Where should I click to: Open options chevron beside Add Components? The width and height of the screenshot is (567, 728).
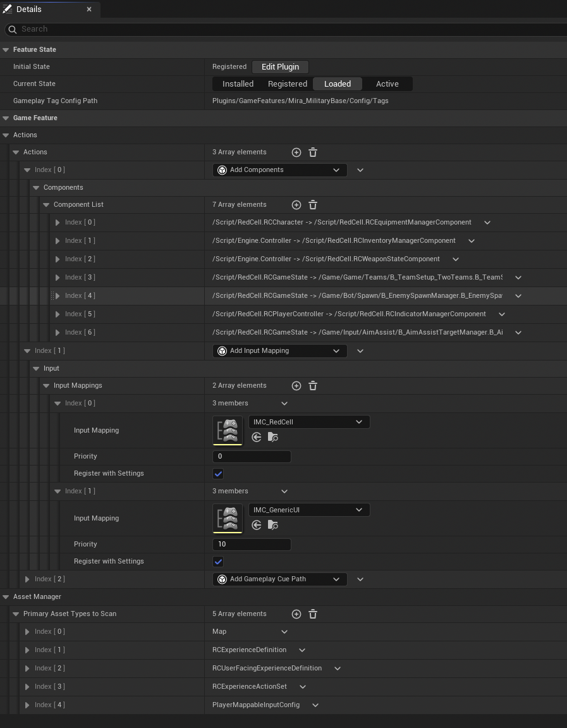360,170
